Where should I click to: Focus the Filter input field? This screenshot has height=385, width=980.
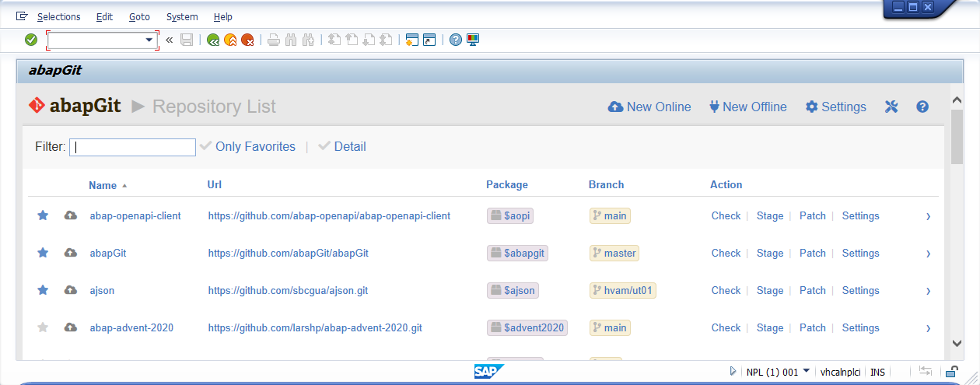(132, 147)
